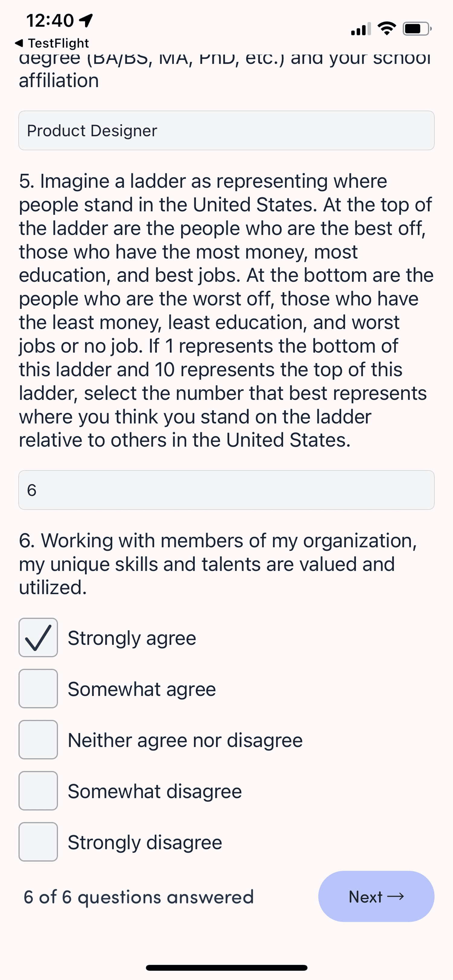Click the Next button
Screen dimensions: 453x980
pyautogui.click(x=376, y=896)
